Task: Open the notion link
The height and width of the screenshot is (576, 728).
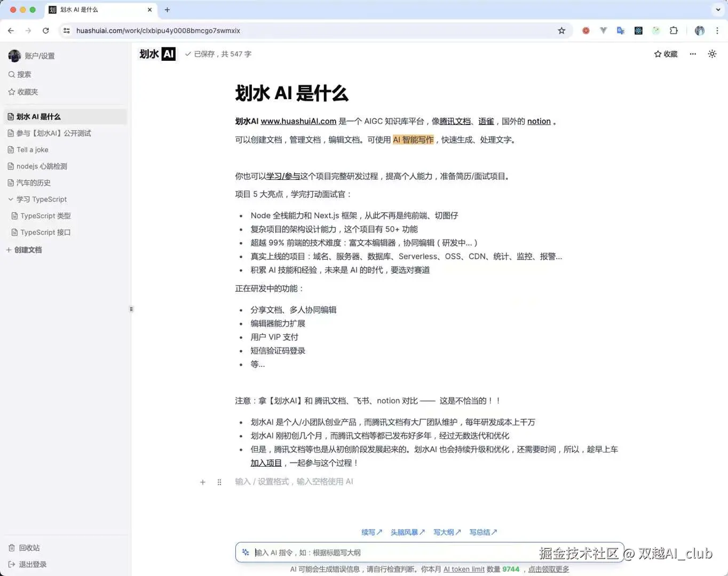Action: tap(539, 121)
